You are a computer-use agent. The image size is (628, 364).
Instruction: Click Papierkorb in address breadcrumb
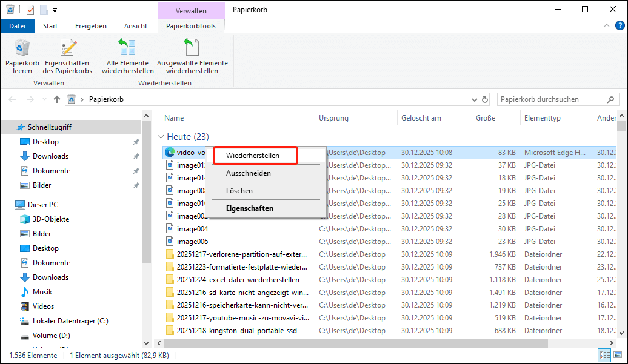[x=106, y=99]
